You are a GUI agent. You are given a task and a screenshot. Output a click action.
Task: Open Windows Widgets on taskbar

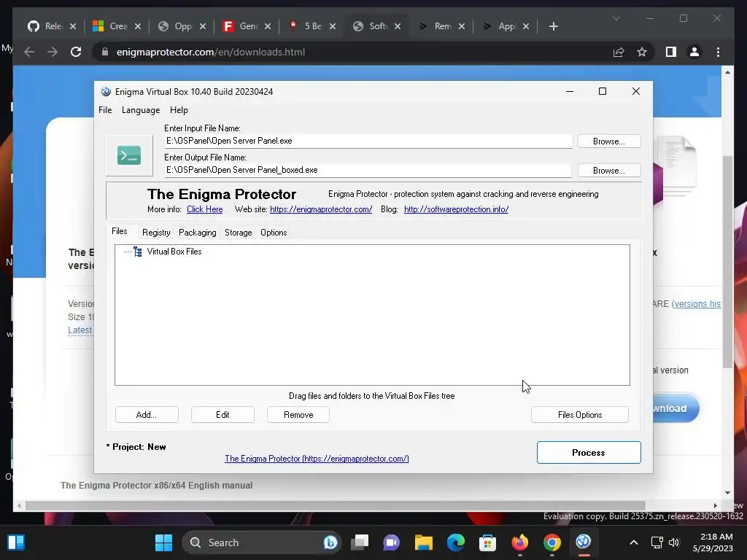click(16, 542)
